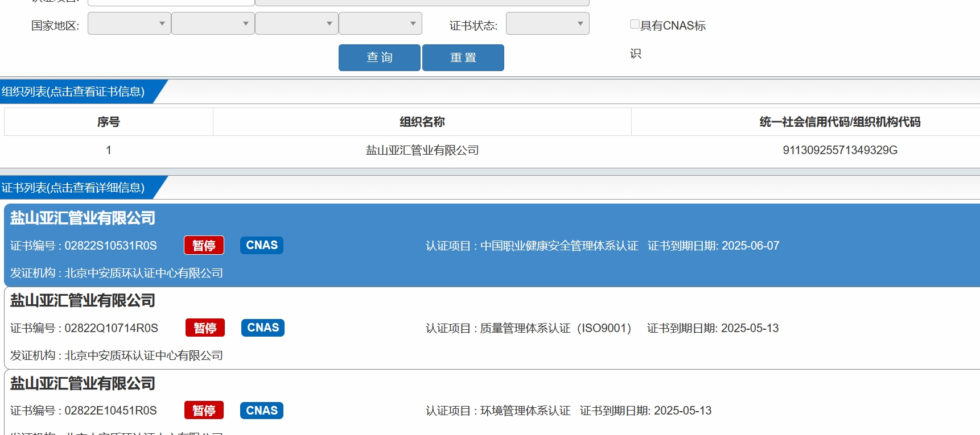980x435 pixels.
Task: Click the 2025-05-13 expiry date of the 环境管理体系认证 certificate
Action: point(683,411)
